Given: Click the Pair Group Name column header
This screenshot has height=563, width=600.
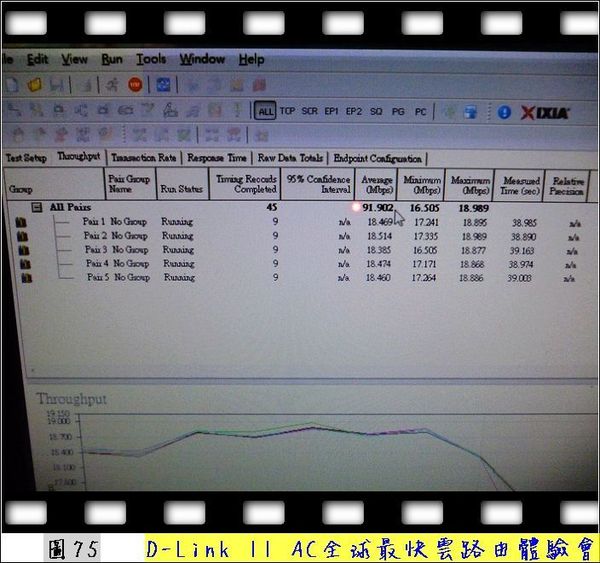Looking at the screenshot, I should click(130, 184).
